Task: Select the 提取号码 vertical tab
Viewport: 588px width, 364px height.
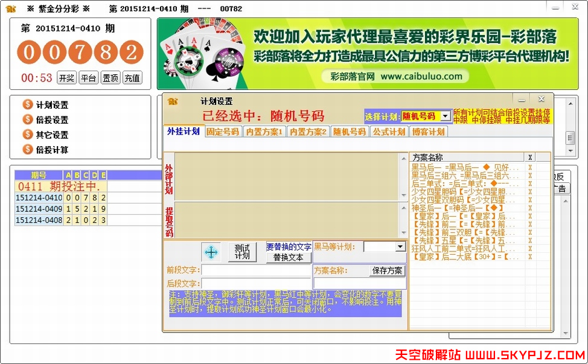Action: 169,221
